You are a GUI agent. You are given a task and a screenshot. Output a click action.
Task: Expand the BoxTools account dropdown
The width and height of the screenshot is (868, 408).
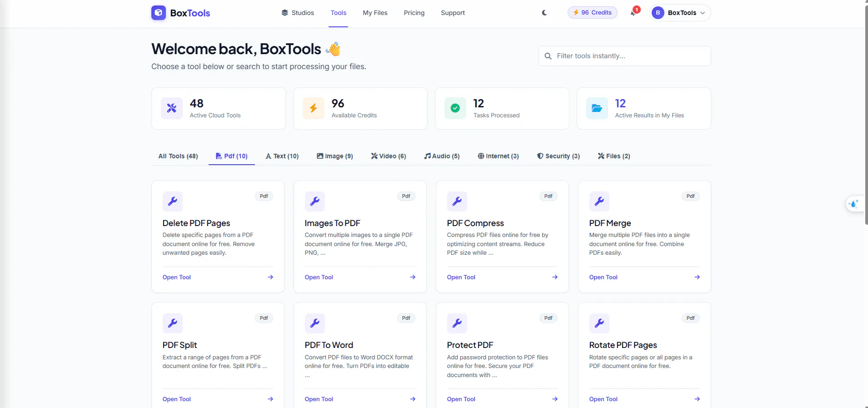click(680, 13)
